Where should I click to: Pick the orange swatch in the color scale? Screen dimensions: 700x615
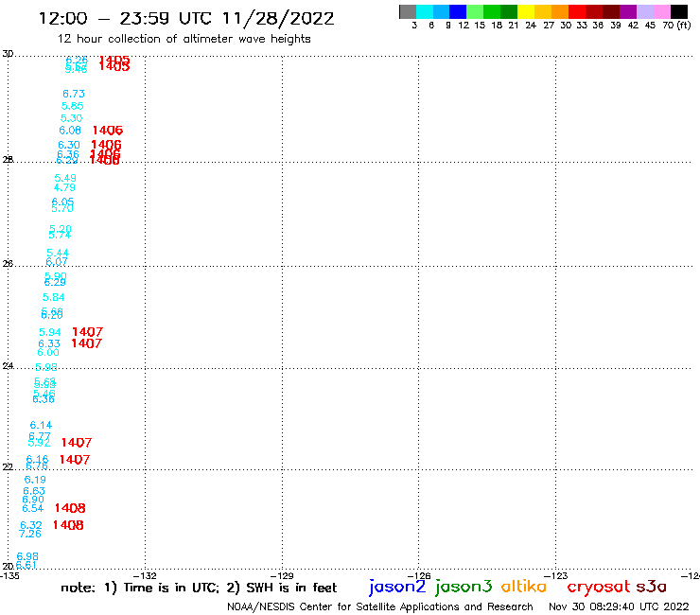coord(560,11)
